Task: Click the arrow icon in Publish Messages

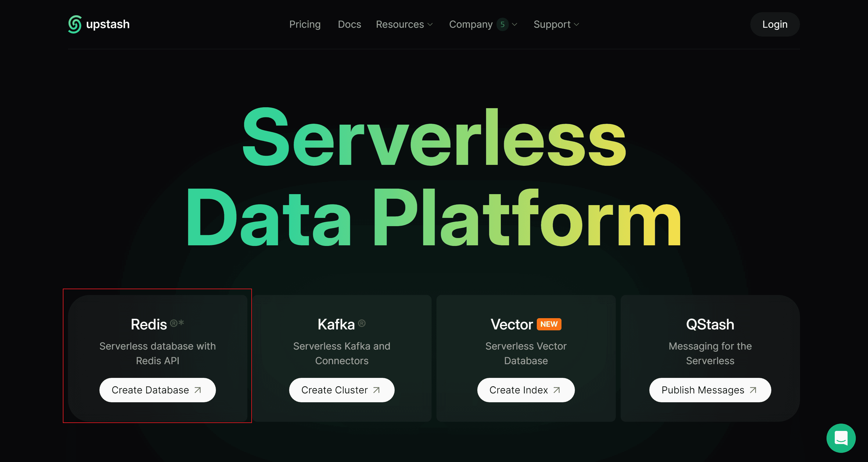Action: coord(753,390)
